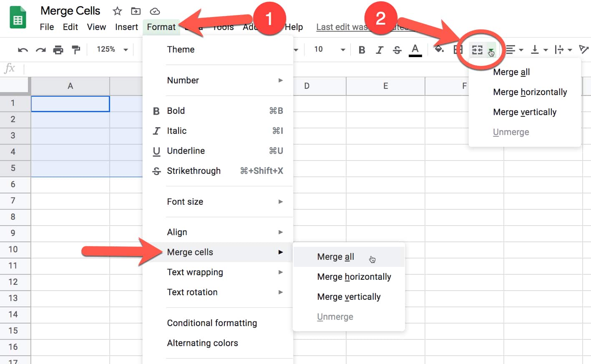Click the Format menu
The width and height of the screenshot is (591, 364).
click(x=161, y=27)
